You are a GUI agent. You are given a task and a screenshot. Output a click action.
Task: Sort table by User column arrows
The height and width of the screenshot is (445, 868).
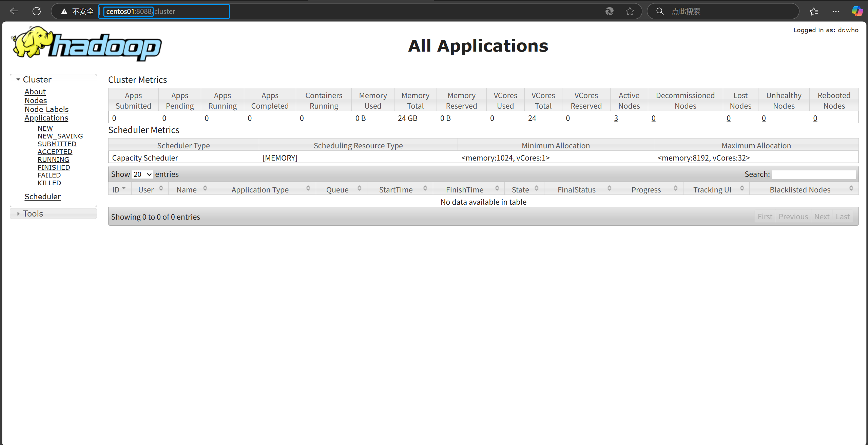tap(161, 188)
